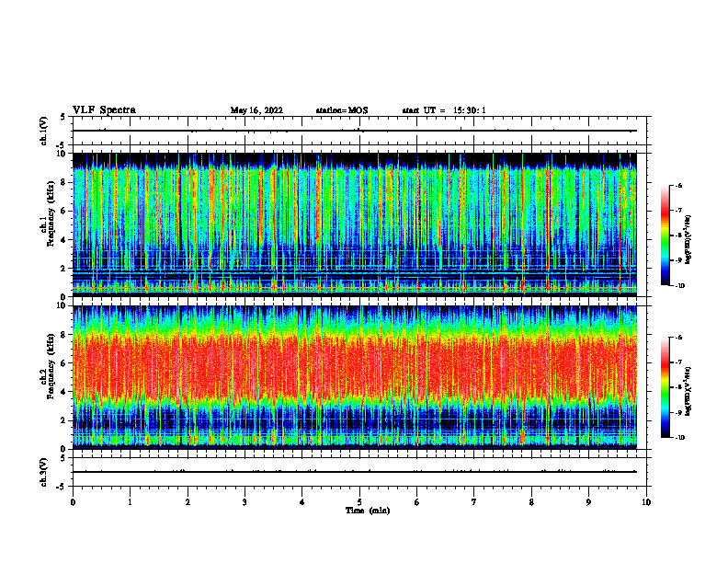The width and height of the screenshot is (728, 563).
Task: Click the ch.2 spectrogram color scale bar
Action: pyautogui.click(x=665, y=387)
